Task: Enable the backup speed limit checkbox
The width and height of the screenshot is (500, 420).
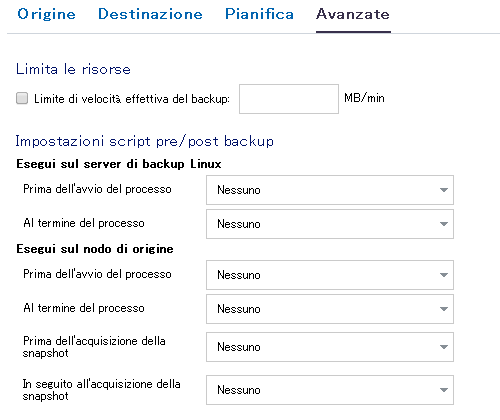Action: [x=22, y=98]
